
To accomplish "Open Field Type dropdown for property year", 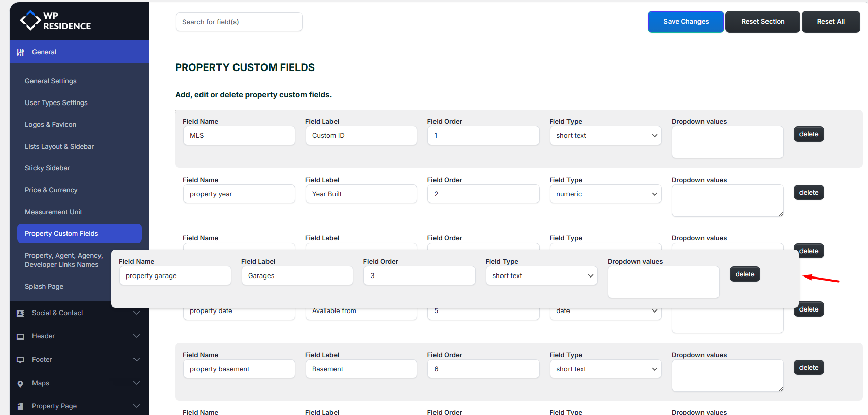I will (x=605, y=194).
